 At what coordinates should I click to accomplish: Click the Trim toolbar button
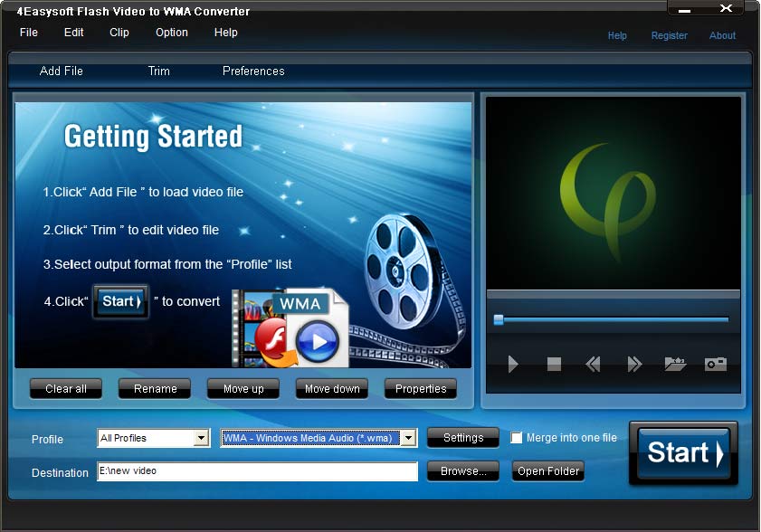point(158,71)
